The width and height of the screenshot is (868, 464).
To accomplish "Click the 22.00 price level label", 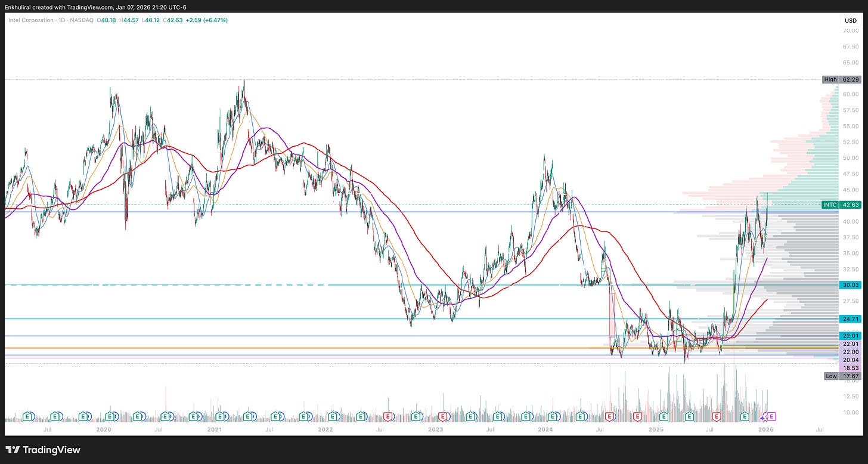I will pos(850,352).
